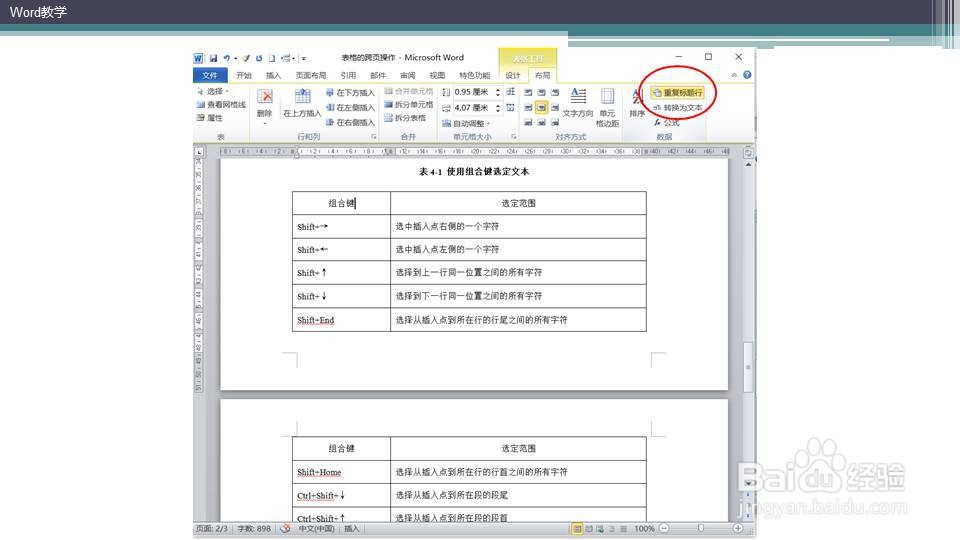Viewport: 960px width, 540px height.
Task: Click row height field 0.95 厘米
Action: pyautogui.click(x=473, y=92)
